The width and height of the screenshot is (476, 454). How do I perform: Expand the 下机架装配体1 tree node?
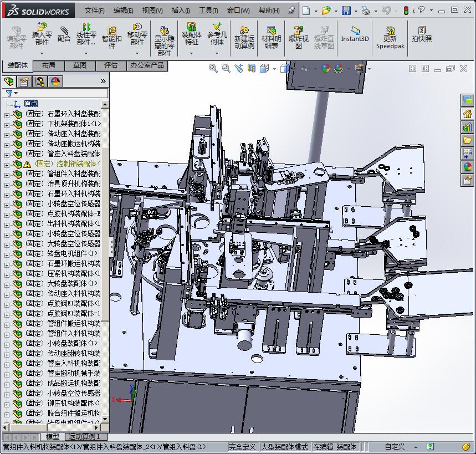[x=7, y=124]
